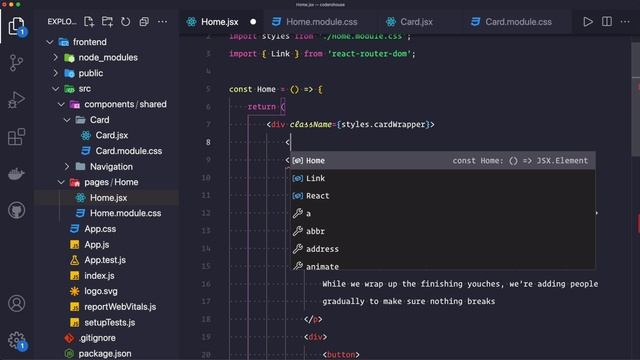Open package.json in the file tree
Image resolution: width=640 pixels, height=360 pixels.
(105, 353)
